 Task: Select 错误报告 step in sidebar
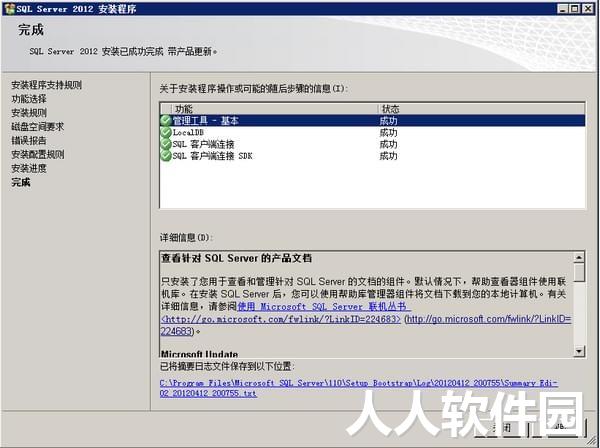tap(29, 140)
